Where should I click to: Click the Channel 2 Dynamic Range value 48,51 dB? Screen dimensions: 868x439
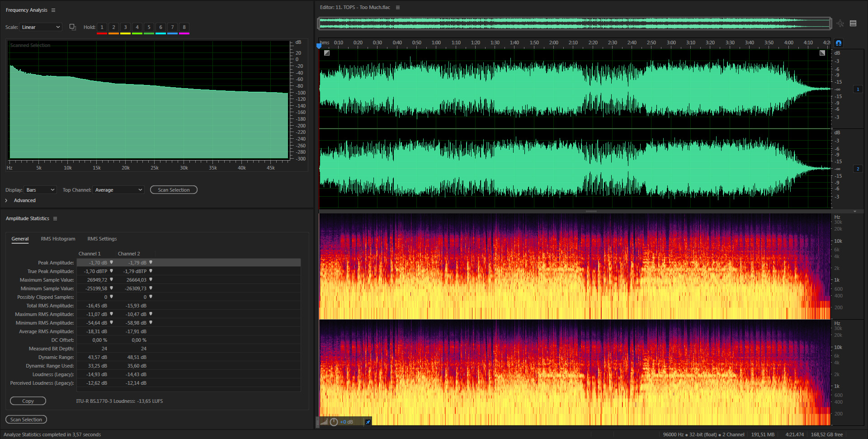(137, 357)
